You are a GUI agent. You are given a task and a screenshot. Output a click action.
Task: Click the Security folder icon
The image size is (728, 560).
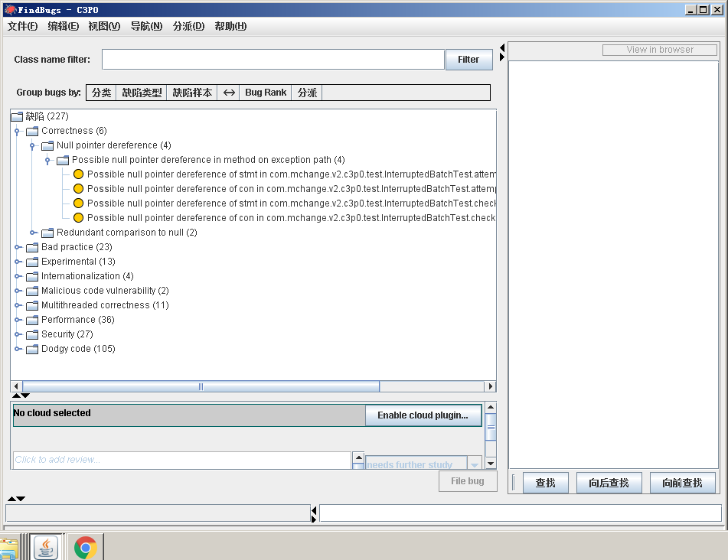point(32,334)
